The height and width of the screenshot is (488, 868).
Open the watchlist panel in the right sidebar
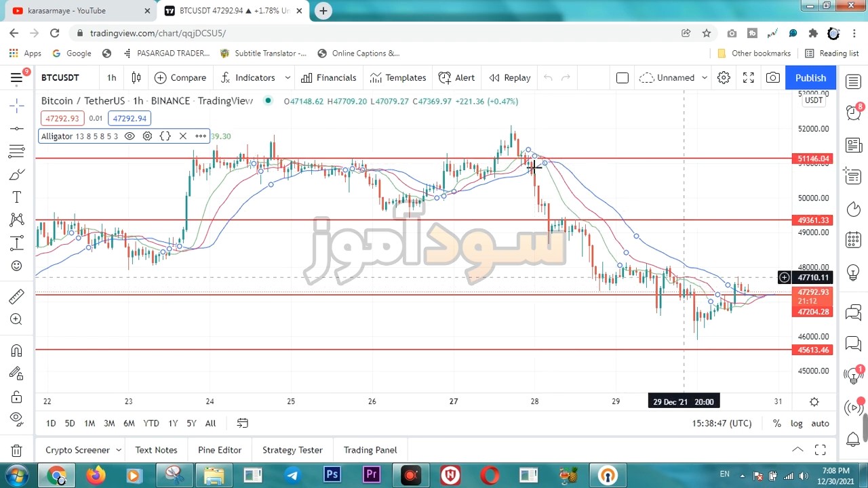point(853,82)
